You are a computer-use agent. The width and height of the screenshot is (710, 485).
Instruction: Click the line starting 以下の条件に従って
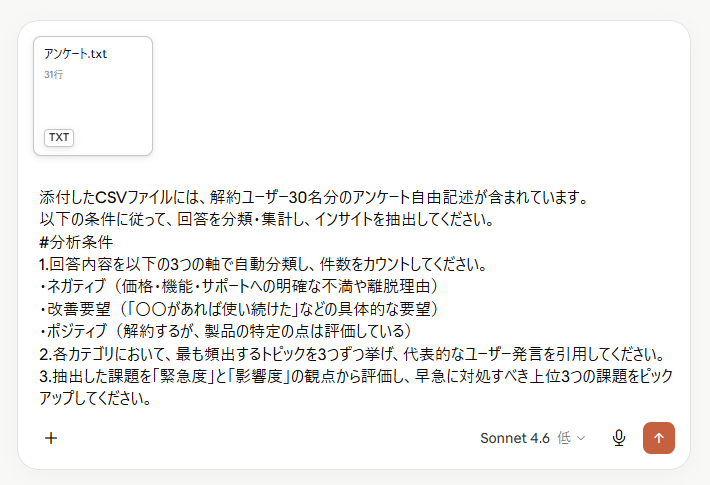266,220
